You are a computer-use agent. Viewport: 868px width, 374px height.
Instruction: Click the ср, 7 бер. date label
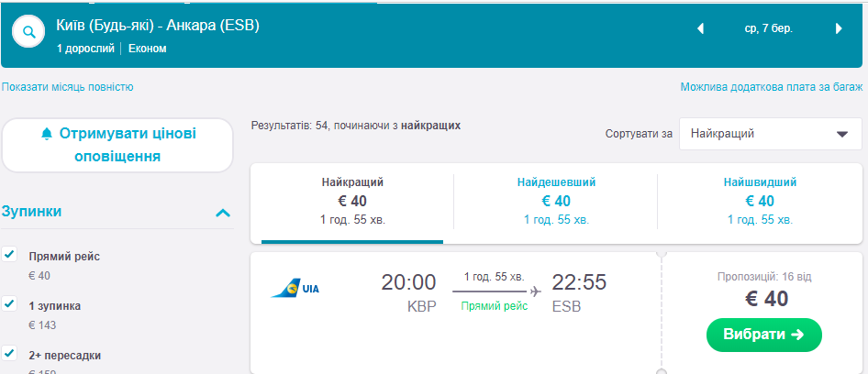tap(769, 28)
